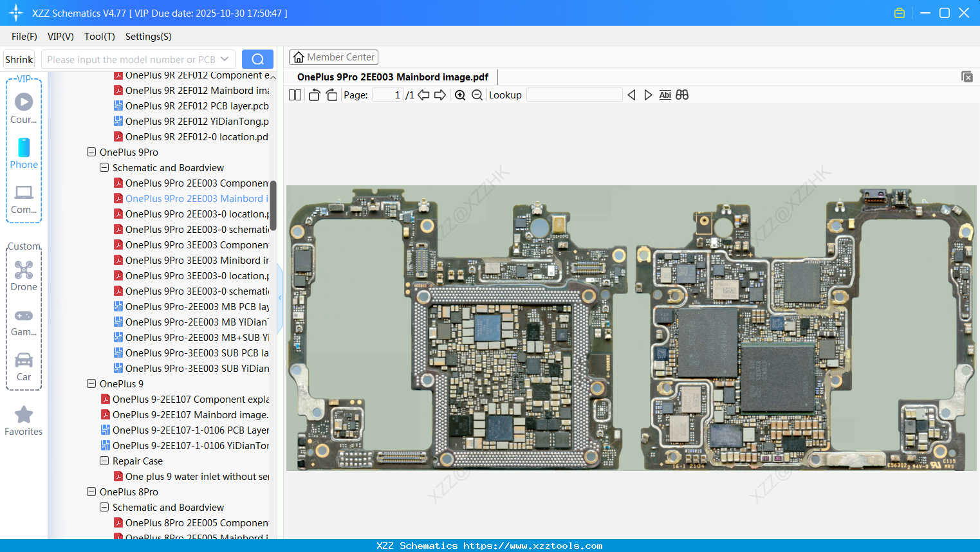Click the Lookup text field
980x552 pixels.
tap(574, 95)
